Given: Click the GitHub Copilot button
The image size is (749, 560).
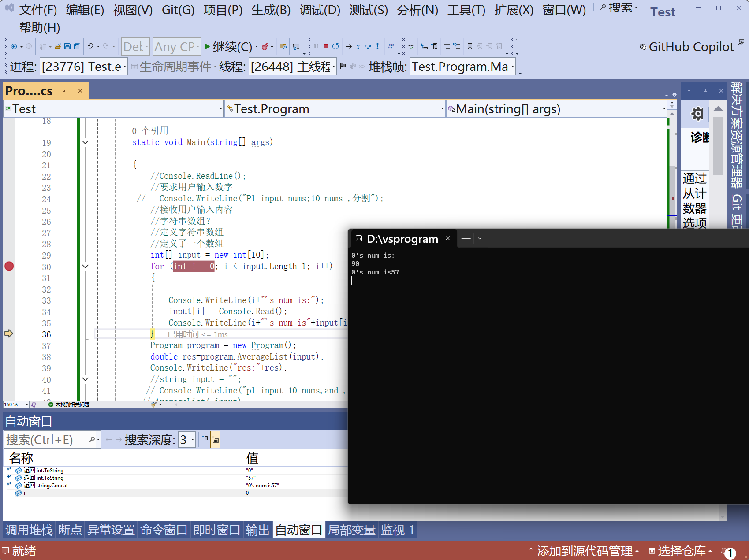Looking at the screenshot, I should [687, 47].
